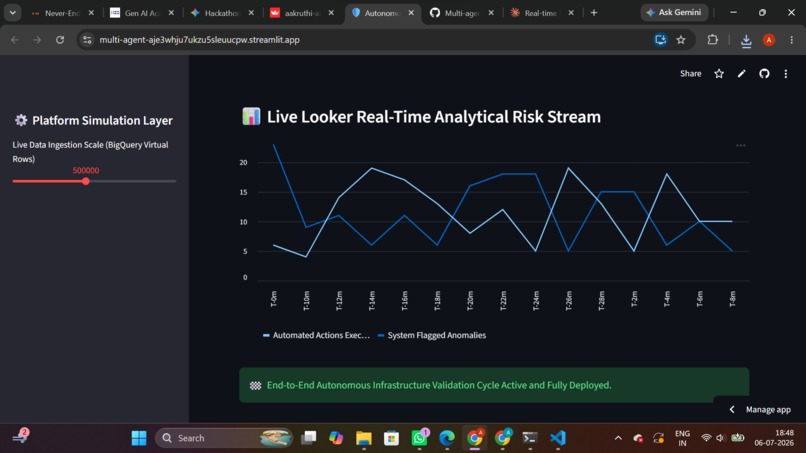Toggle System Flagged Anomalies legend entry
The image size is (806, 453).
click(432, 335)
